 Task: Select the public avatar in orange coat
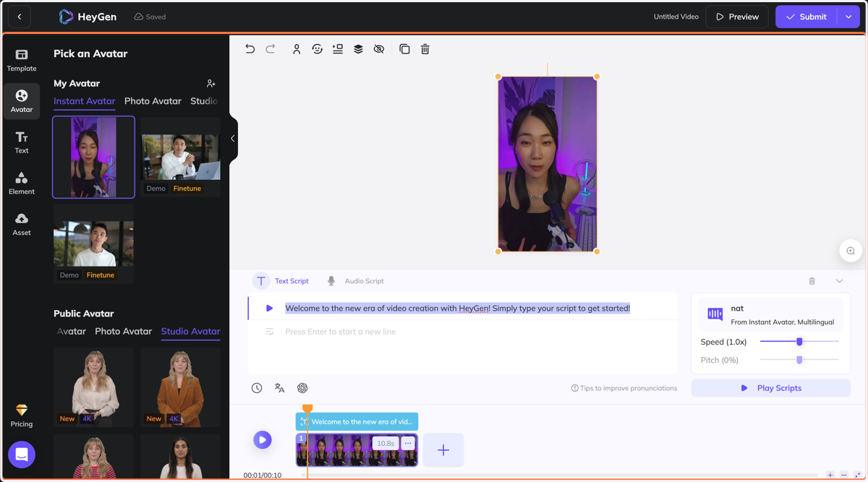(x=181, y=387)
